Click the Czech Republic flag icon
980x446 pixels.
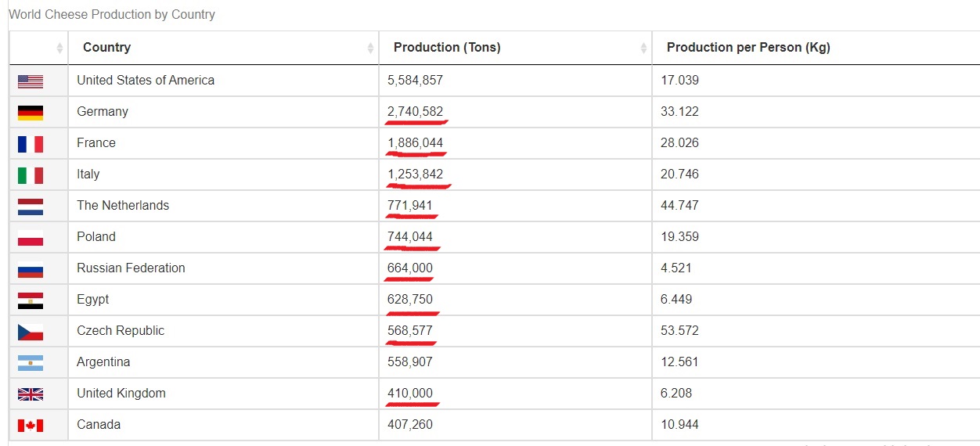[x=31, y=332]
